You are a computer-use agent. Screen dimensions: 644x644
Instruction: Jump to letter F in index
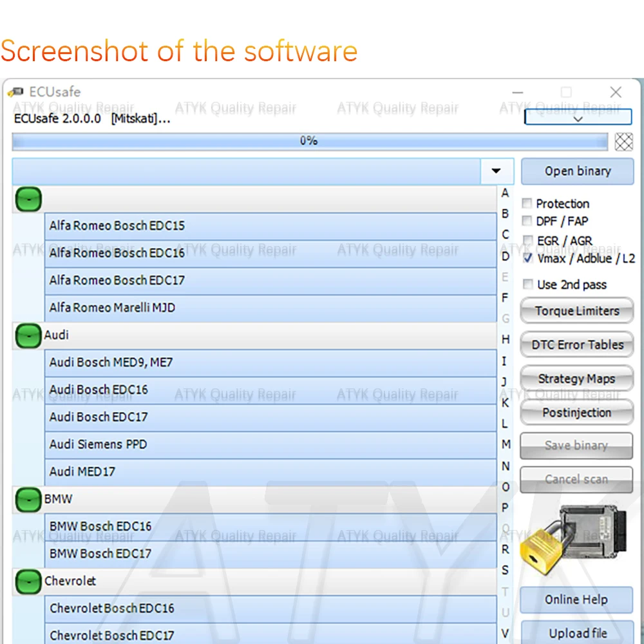coord(506,298)
